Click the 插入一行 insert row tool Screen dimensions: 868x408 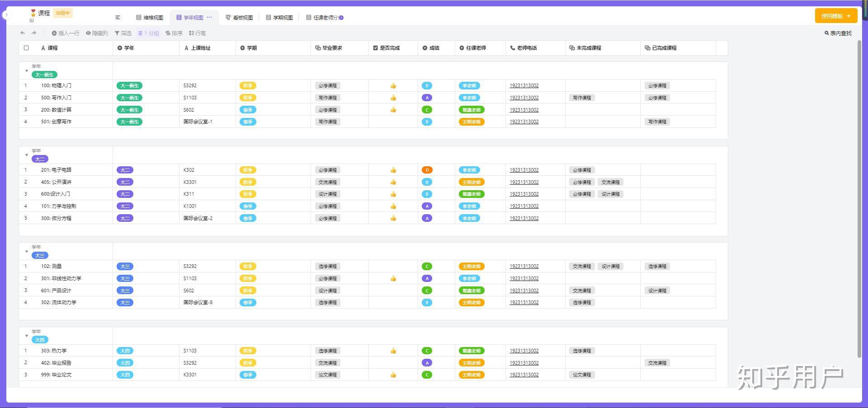[x=66, y=33]
